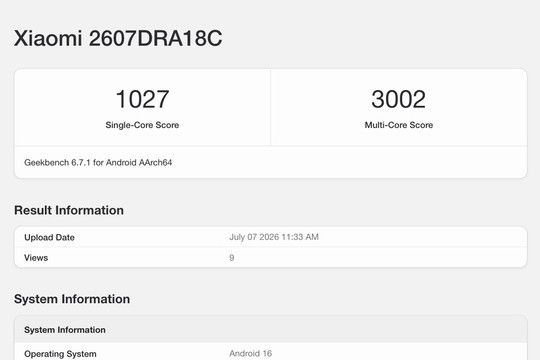This screenshot has width=540, height=360.
Task: Select the date July 07 2026 11:33 AM
Action: point(274,237)
